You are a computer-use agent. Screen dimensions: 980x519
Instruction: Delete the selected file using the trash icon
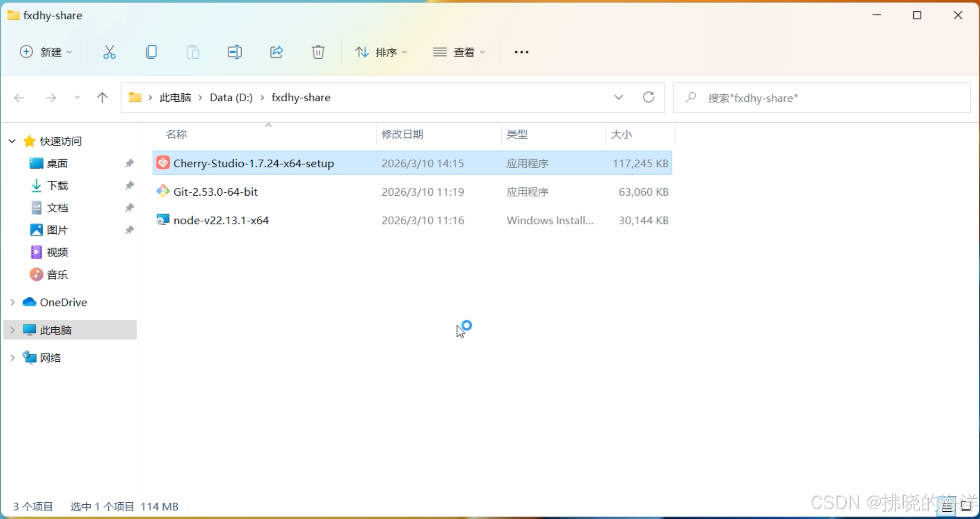tap(318, 52)
